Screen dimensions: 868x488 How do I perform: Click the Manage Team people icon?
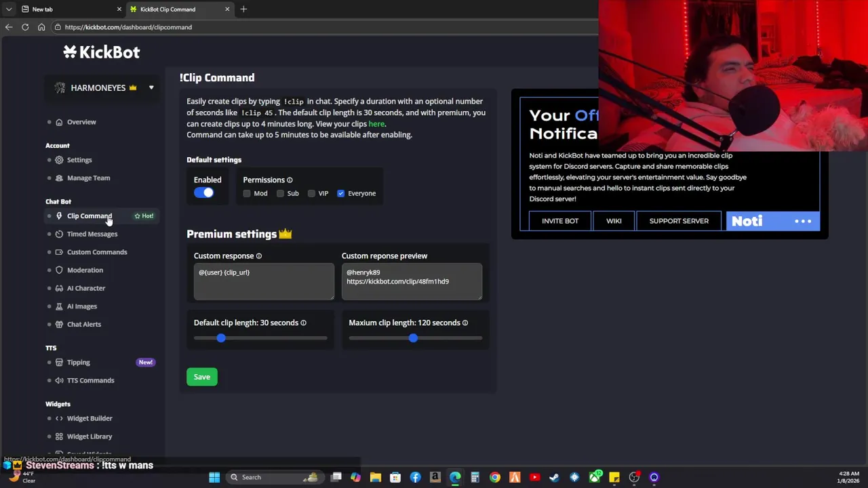[x=59, y=178]
